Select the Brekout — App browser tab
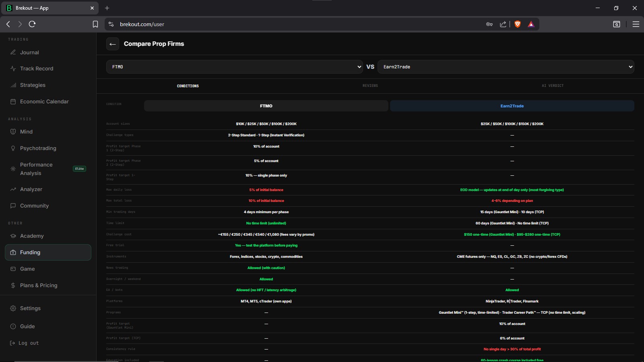644x362 pixels. [50, 8]
